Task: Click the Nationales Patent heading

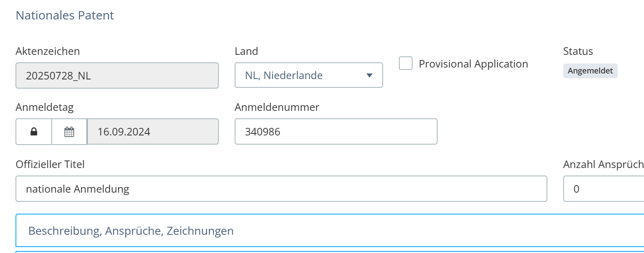Action: (x=65, y=15)
